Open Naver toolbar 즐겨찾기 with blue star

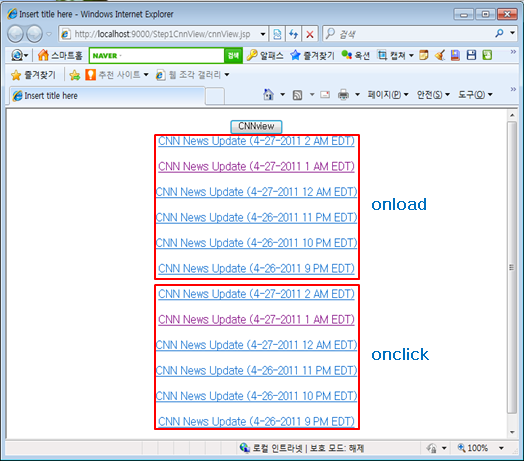(x=312, y=55)
